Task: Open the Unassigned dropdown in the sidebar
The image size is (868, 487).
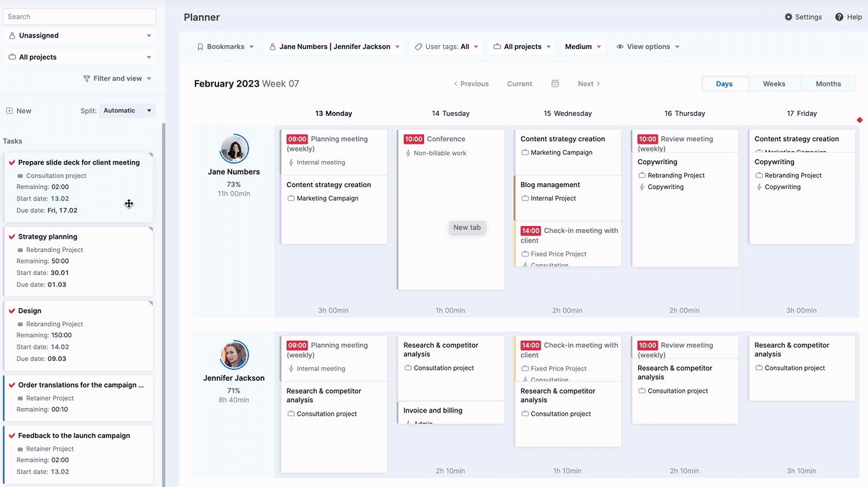Action: tap(80, 36)
